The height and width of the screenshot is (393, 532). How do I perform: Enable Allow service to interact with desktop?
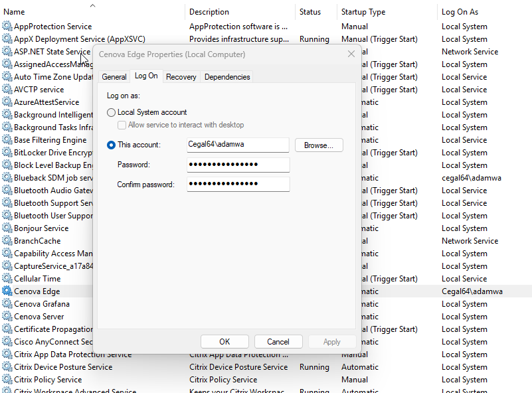(x=121, y=124)
